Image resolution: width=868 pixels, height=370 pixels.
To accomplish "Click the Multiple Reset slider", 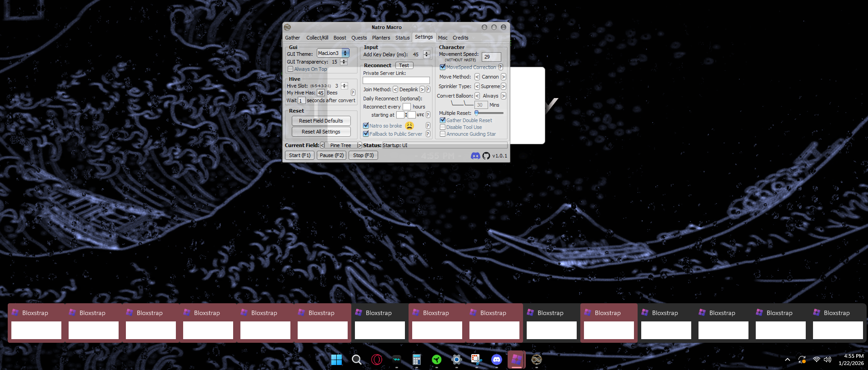I will tap(489, 113).
